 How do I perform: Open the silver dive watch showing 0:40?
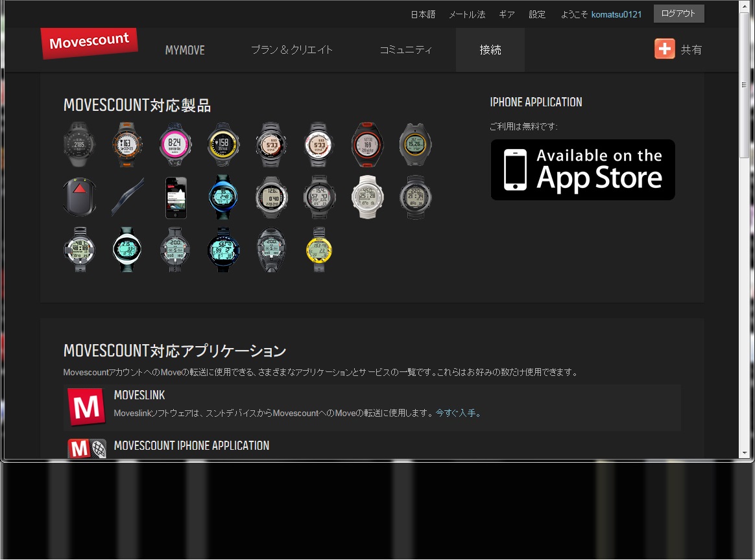pyautogui.click(x=272, y=197)
